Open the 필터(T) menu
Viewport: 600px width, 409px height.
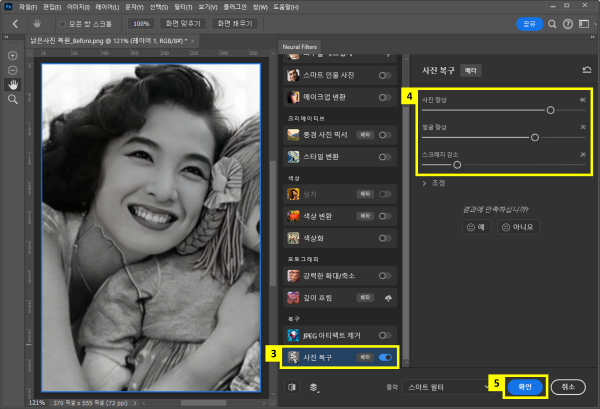pyautogui.click(x=181, y=5)
